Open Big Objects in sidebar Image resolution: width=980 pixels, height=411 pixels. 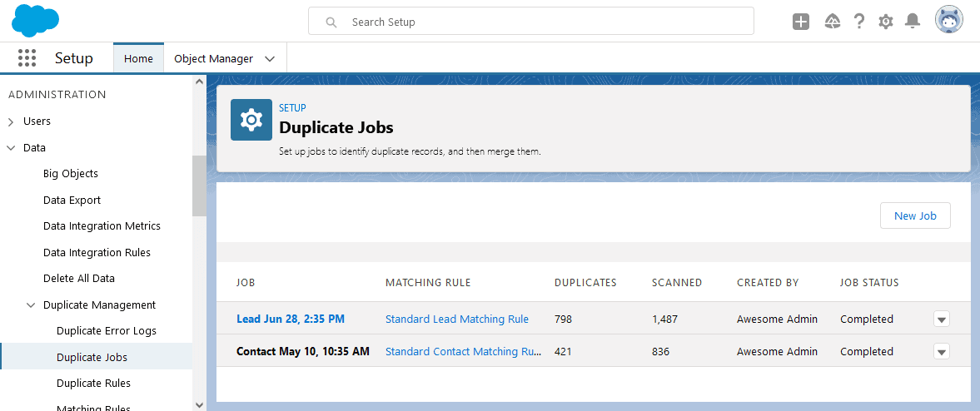click(x=71, y=174)
